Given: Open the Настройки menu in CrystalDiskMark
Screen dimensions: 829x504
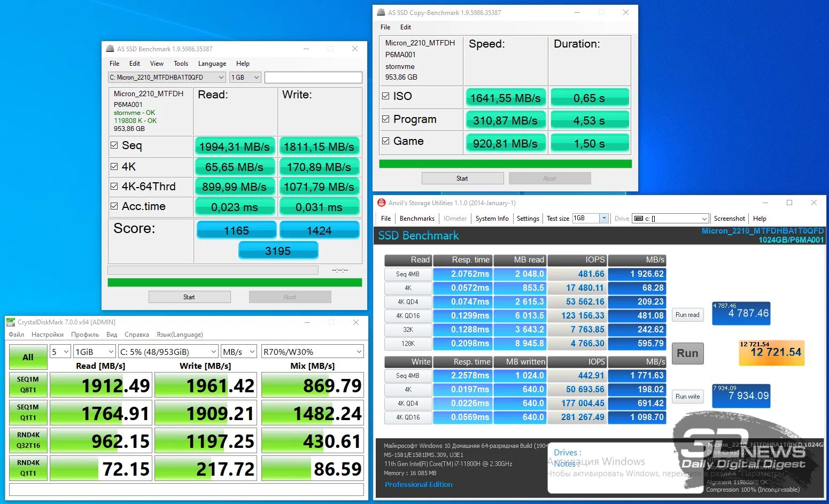Looking at the screenshot, I should (48, 335).
